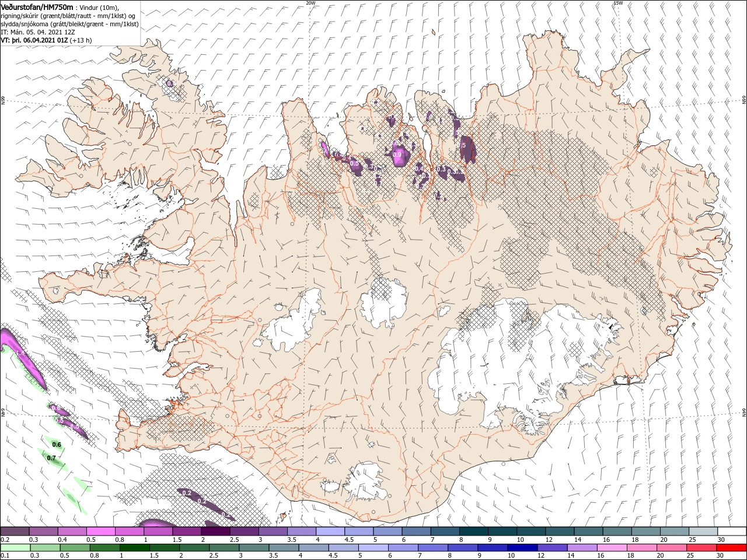Click the 0.9 value on magenta snow patch
This screenshot has height=560, width=747.
point(398,155)
